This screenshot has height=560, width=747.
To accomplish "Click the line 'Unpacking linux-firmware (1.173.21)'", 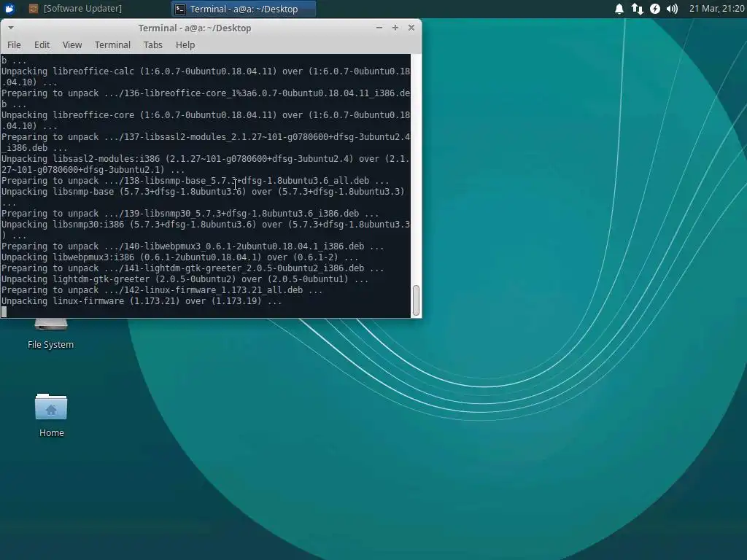I will 141,301.
